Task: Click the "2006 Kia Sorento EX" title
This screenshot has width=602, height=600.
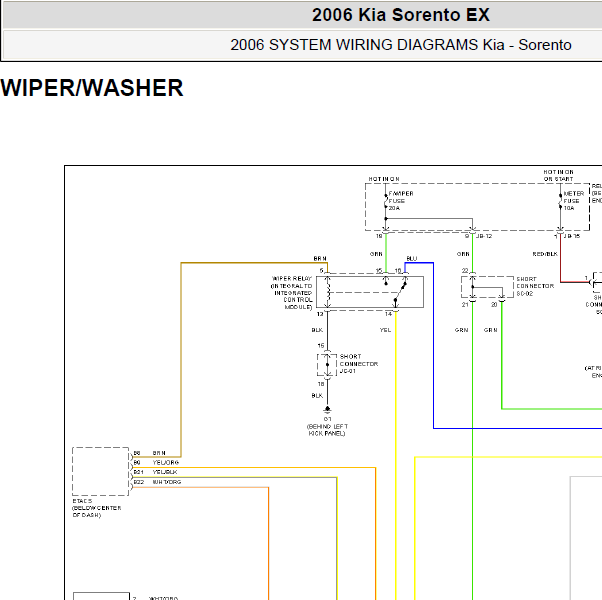Action: pyautogui.click(x=400, y=15)
